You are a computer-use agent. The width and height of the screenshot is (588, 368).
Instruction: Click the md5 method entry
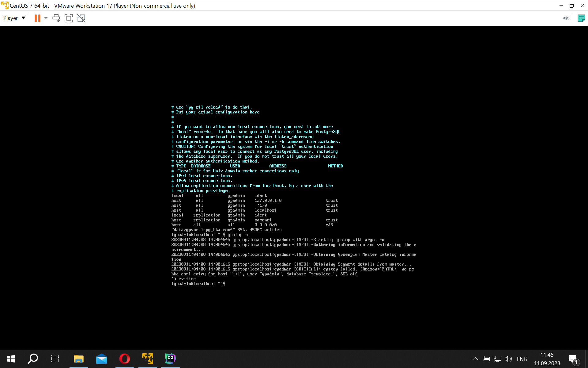point(329,225)
